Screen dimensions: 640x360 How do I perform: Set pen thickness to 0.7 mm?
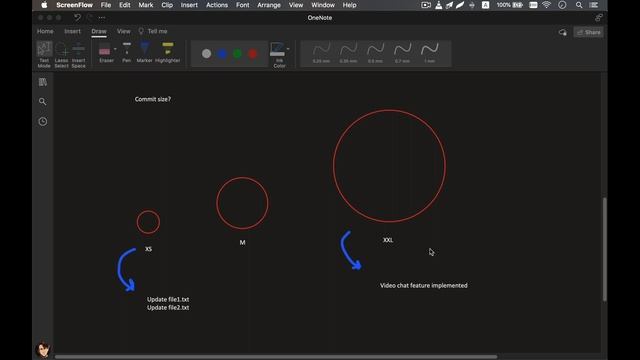point(402,53)
